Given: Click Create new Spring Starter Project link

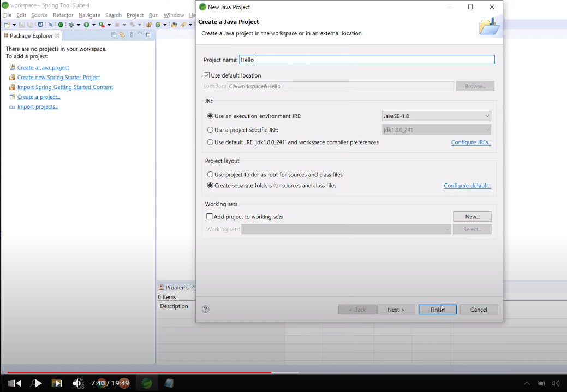Looking at the screenshot, I should tap(58, 78).
